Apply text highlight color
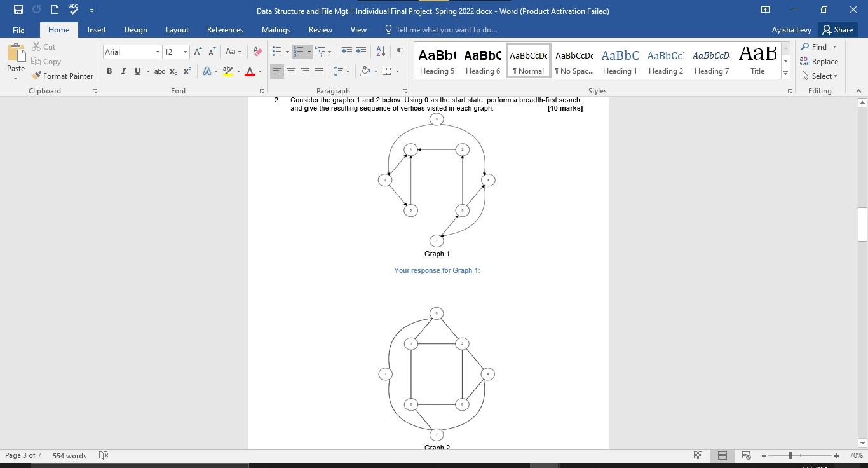Viewport: 868px width, 468px height. (x=228, y=71)
